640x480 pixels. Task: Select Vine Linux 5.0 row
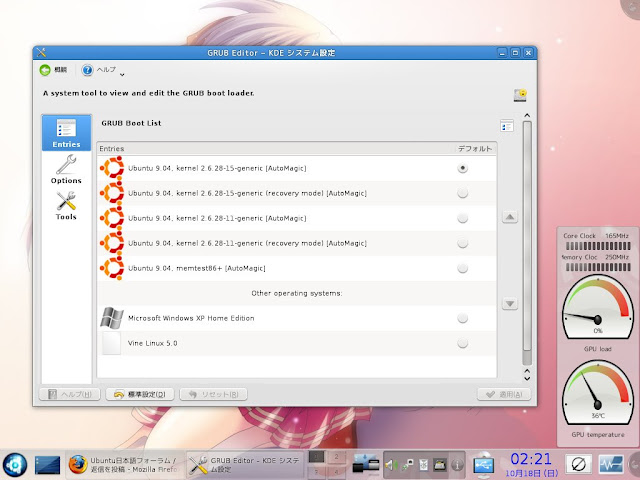(297, 343)
